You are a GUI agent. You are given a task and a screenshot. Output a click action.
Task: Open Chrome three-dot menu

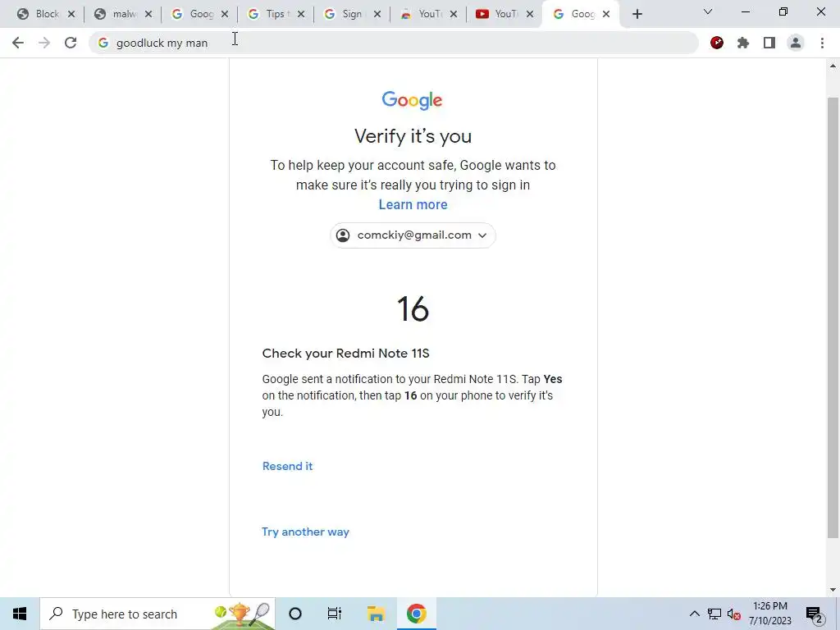point(822,43)
